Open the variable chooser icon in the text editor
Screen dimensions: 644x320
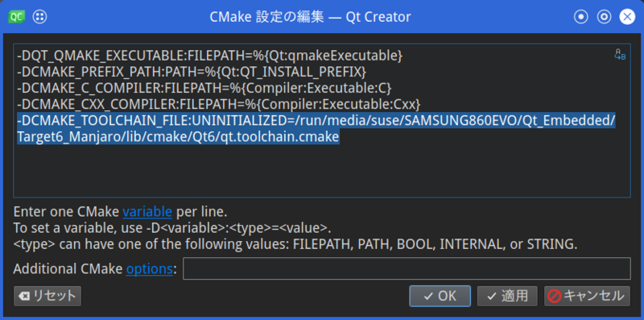[x=619, y=55]
